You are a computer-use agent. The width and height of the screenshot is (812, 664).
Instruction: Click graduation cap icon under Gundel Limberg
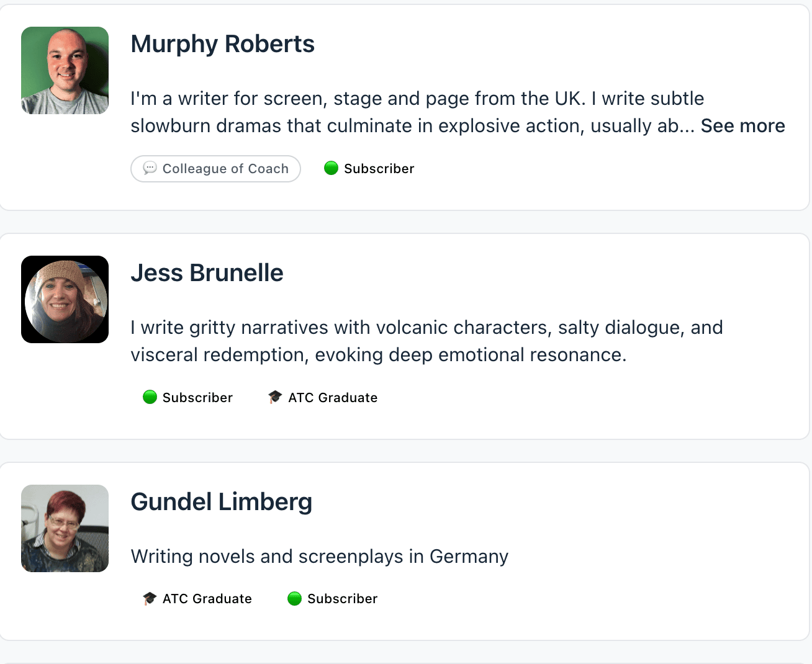150,598
